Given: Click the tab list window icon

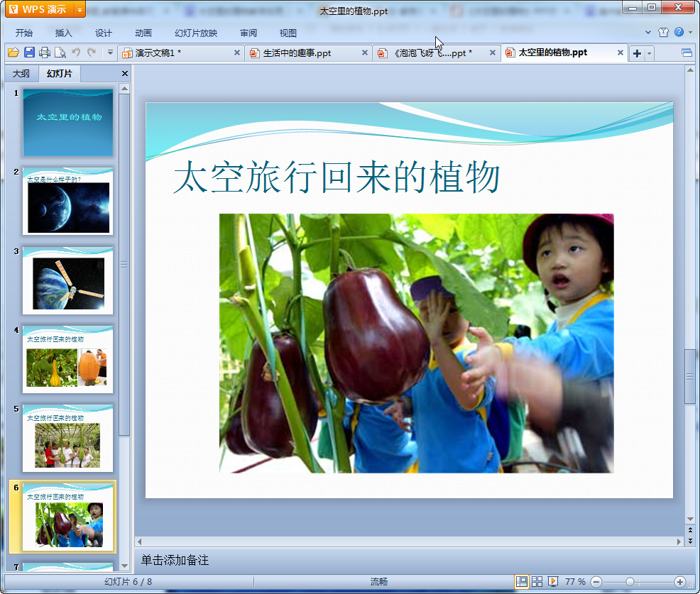Looking at the screenshot, I should click(687, 53).
